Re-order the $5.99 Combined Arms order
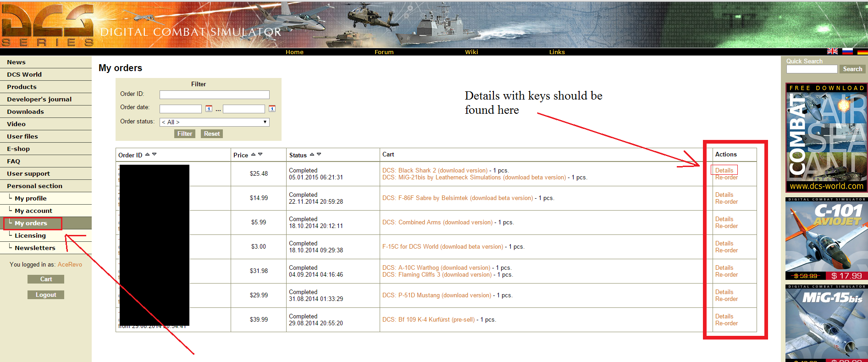The image size is (868, 362). [726, 226]
